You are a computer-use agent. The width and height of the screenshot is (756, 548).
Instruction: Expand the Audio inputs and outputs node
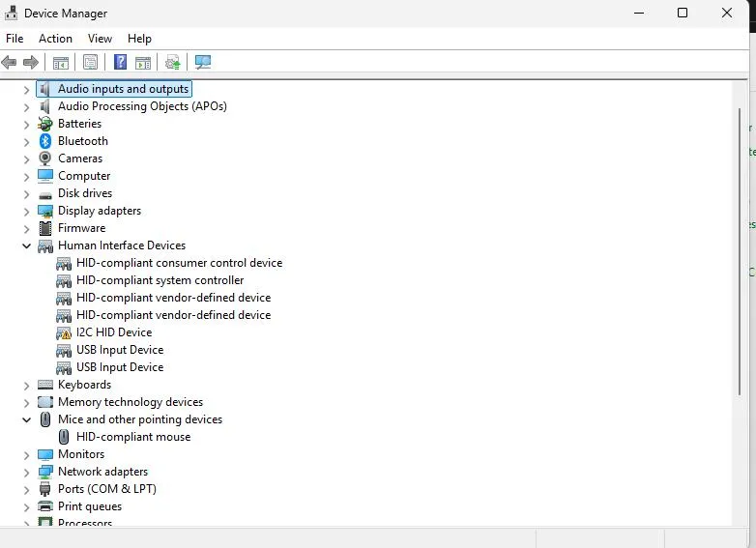pos(26,90)
